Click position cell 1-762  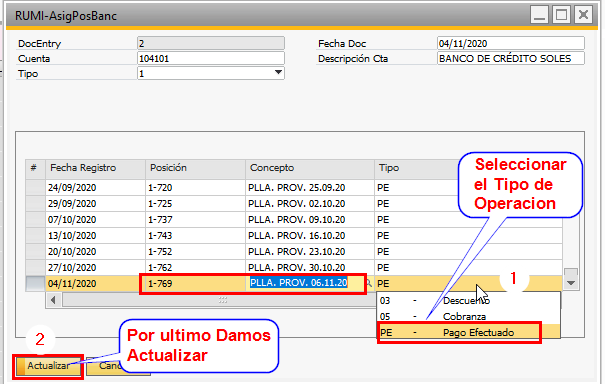pos(195,267)
